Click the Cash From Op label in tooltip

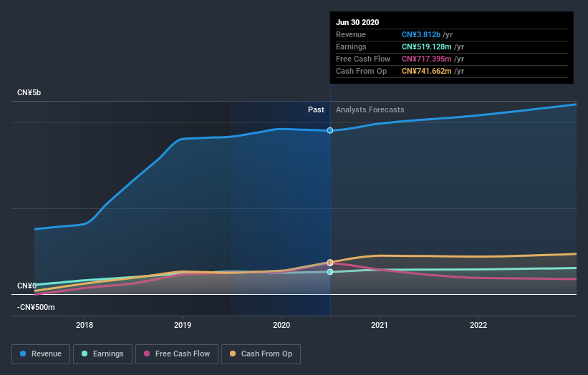(x=361, y=71)
